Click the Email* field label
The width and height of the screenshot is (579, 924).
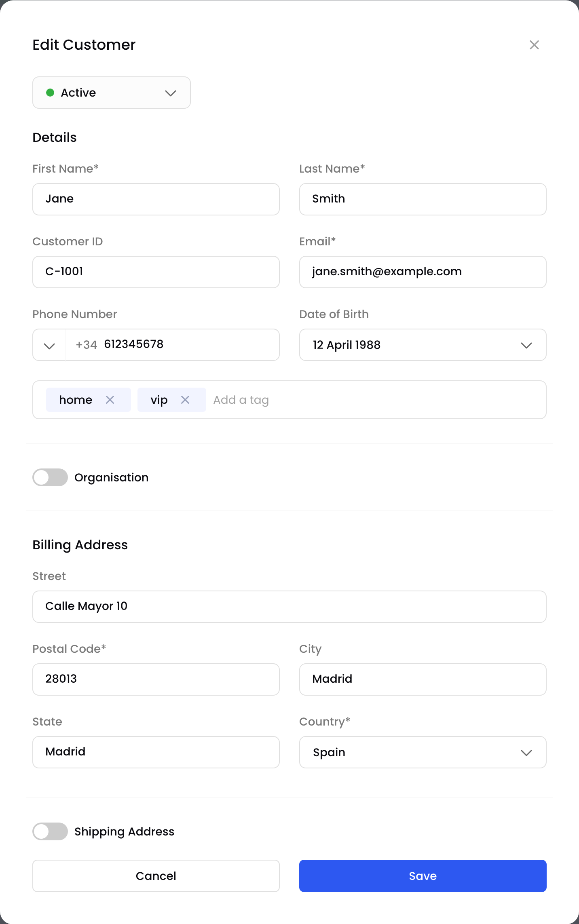pyautogui.click(x=317, y=241)
